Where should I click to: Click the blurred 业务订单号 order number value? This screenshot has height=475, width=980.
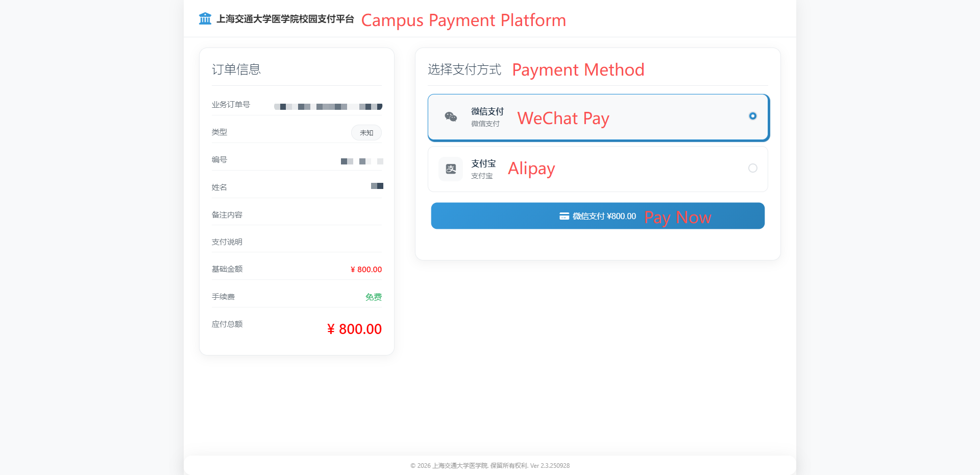pos(328,107)
